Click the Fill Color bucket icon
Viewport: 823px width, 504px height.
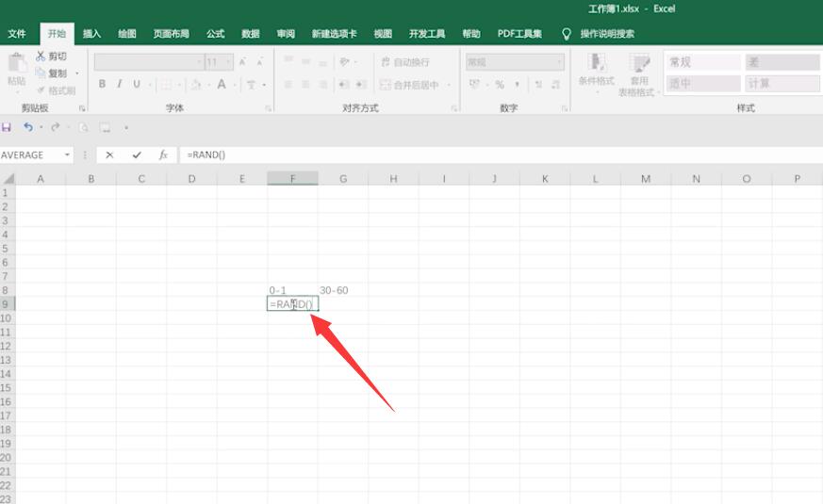pyautogui.click(x=196, y=84)
